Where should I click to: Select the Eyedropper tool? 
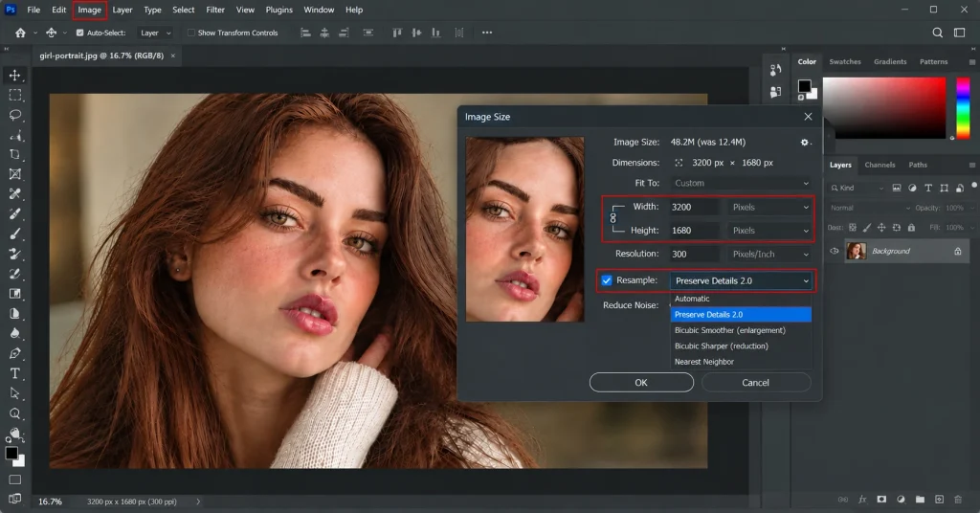(14, 193)
